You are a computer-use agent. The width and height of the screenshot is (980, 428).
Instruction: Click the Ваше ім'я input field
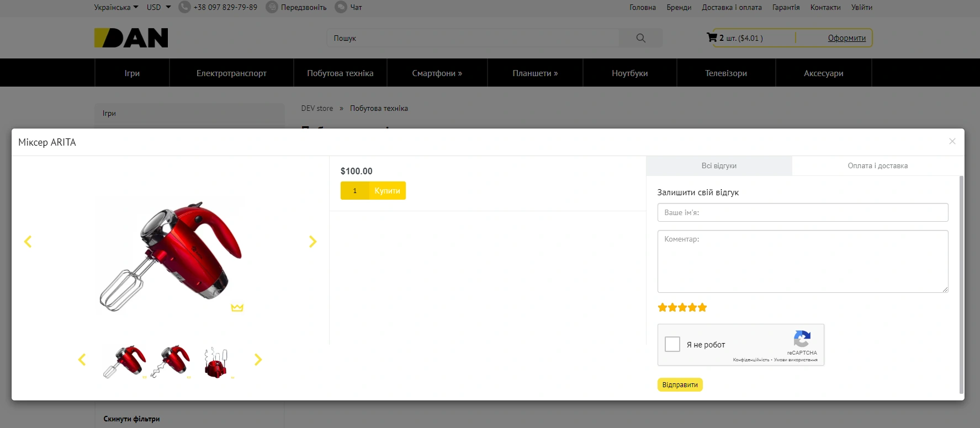[802, 212]
